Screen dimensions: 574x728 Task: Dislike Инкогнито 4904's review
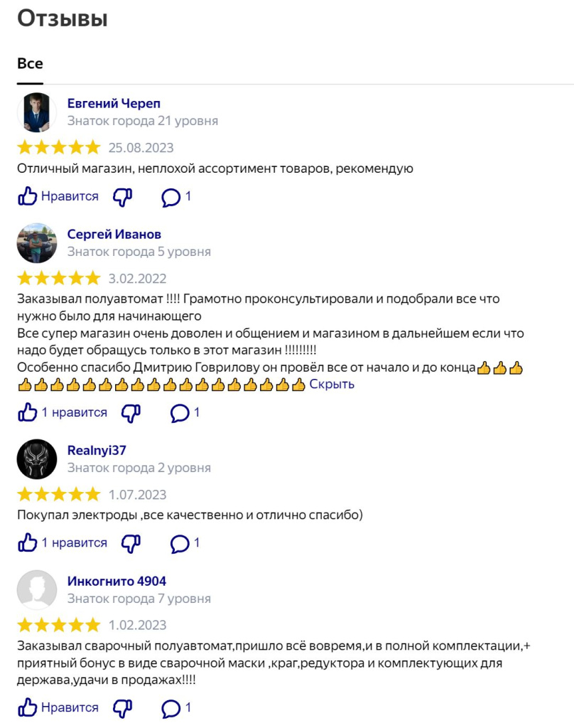pos(122,708)
